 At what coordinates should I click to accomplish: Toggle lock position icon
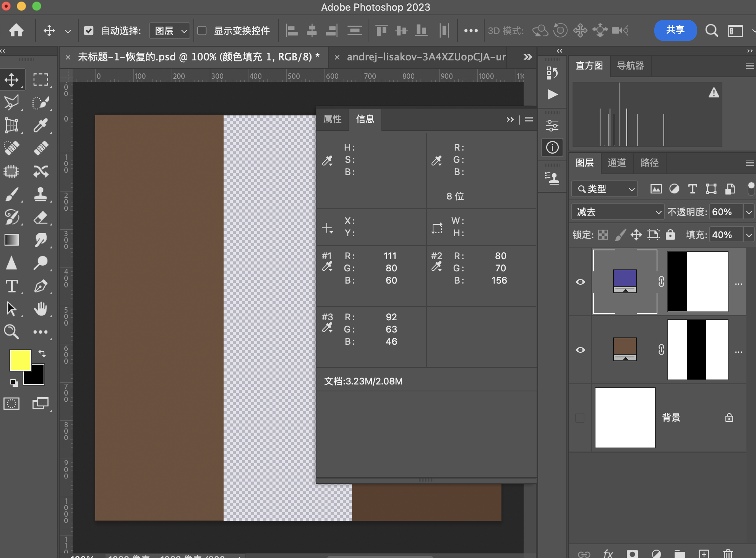636,235
